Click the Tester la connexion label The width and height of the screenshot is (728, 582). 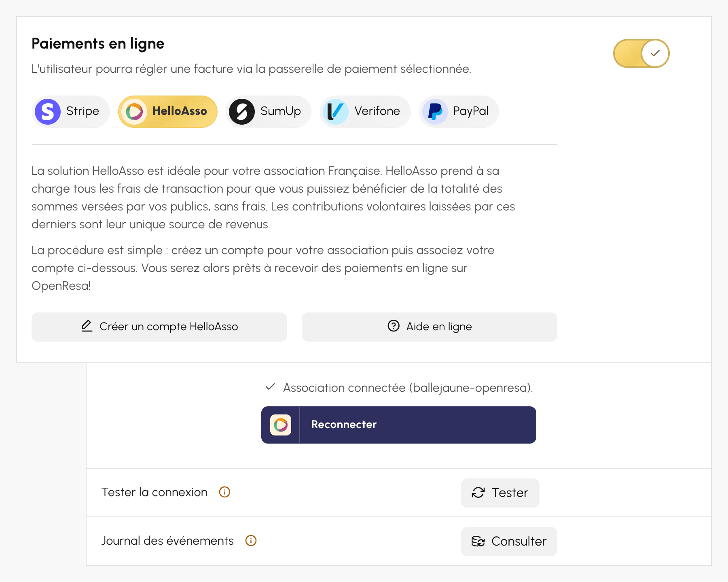pyautogui.click(x=154, y=492)
